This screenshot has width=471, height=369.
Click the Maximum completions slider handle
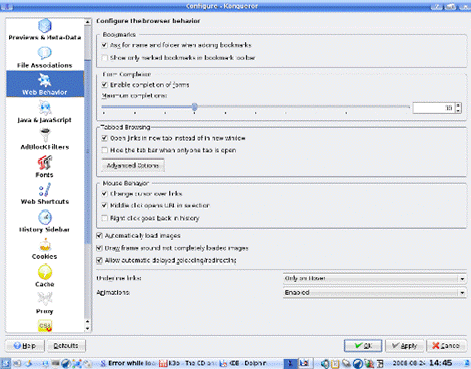click(x=195, y=107)
